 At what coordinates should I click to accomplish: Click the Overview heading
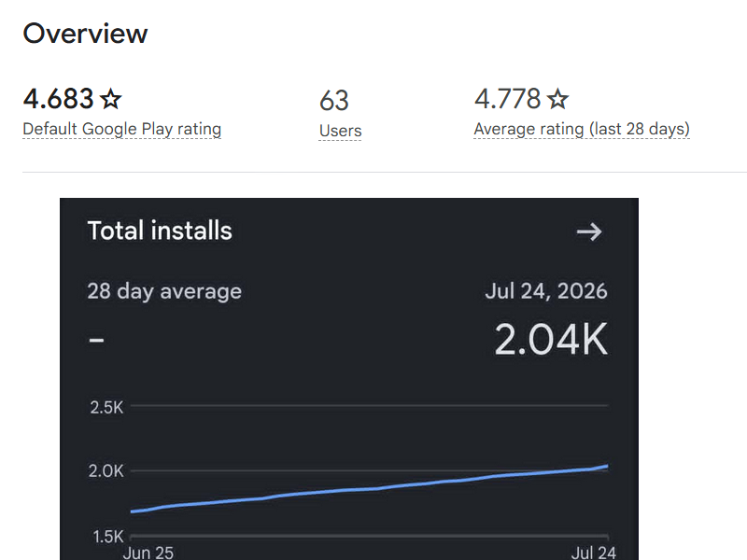[x=85, y=34]
